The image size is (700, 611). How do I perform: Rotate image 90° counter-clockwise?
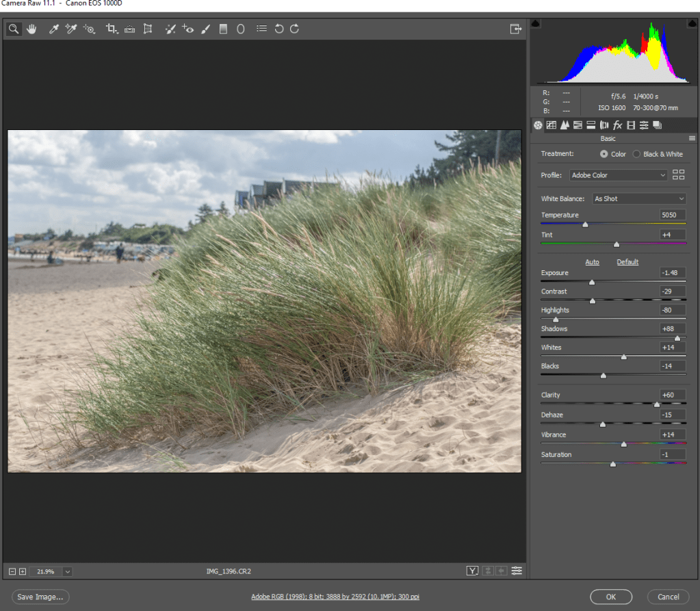pyautogui.click(x=278, y=29)
